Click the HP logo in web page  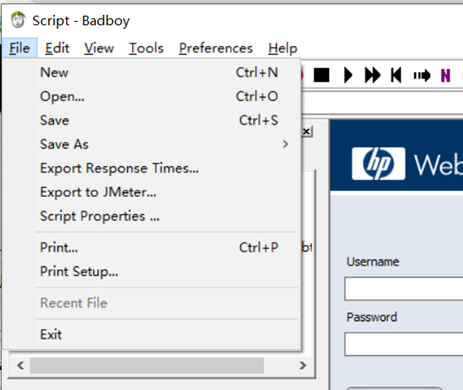[x=378, y=164]
